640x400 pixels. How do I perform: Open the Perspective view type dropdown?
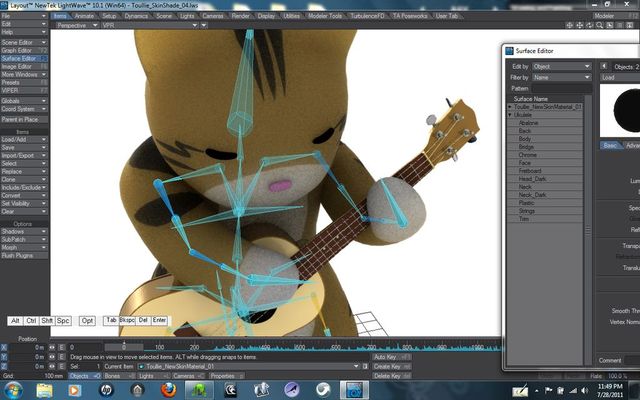point(76,25)
